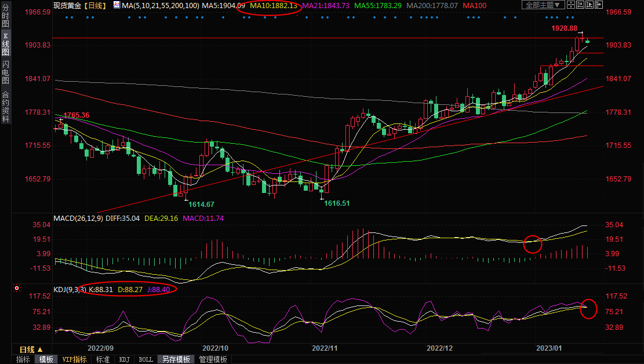This screenshot has width=644, height=364.
Task: Open 合约资料 in the left sidebar
Action: [x=5, y=107]
